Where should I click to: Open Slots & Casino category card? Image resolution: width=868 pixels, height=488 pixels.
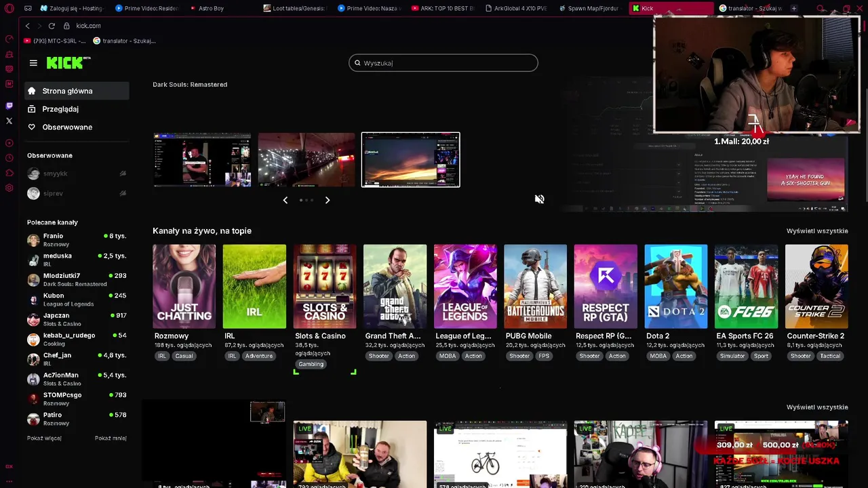tap(325, 286)
